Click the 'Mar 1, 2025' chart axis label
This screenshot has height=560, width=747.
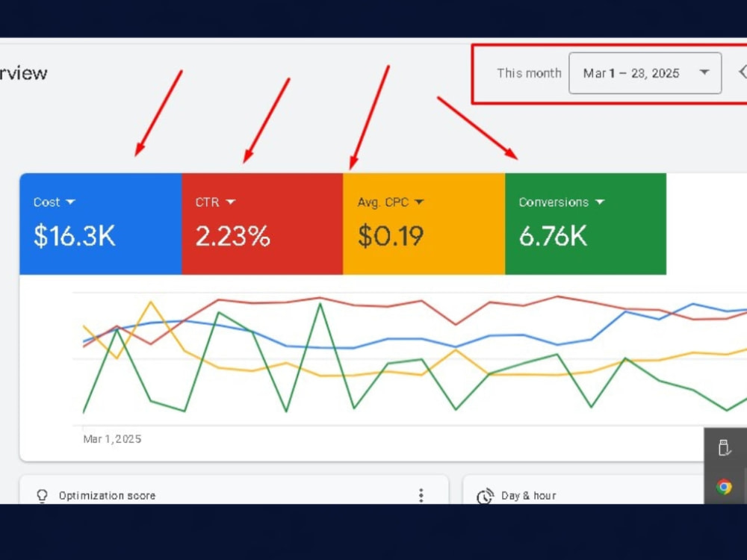(112, 439)
